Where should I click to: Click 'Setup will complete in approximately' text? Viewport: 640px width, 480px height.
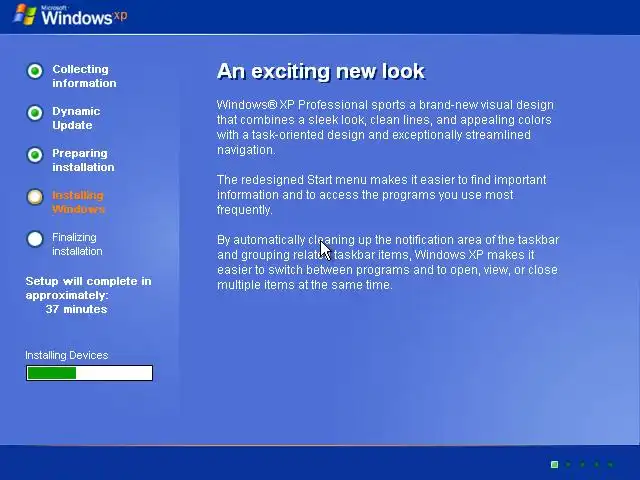coord(88,288)
